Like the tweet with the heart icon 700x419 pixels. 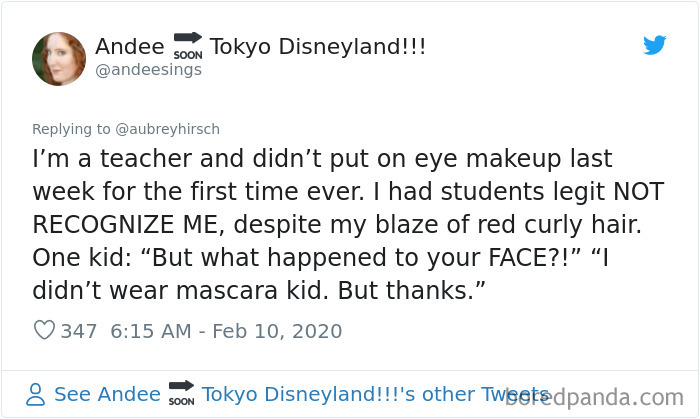(x=43, y=331)
